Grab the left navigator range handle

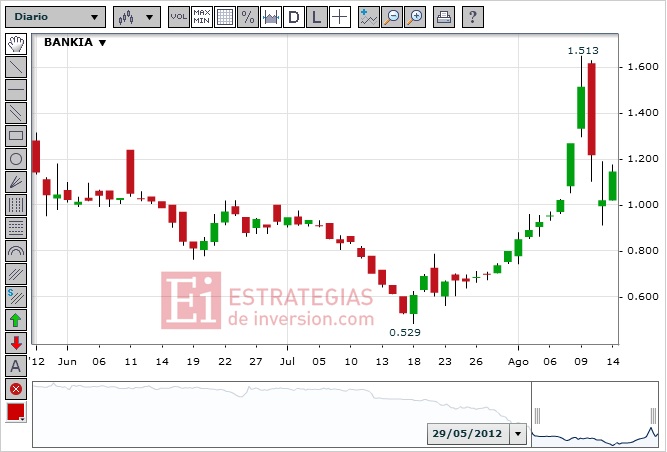[x=537, y=415]
